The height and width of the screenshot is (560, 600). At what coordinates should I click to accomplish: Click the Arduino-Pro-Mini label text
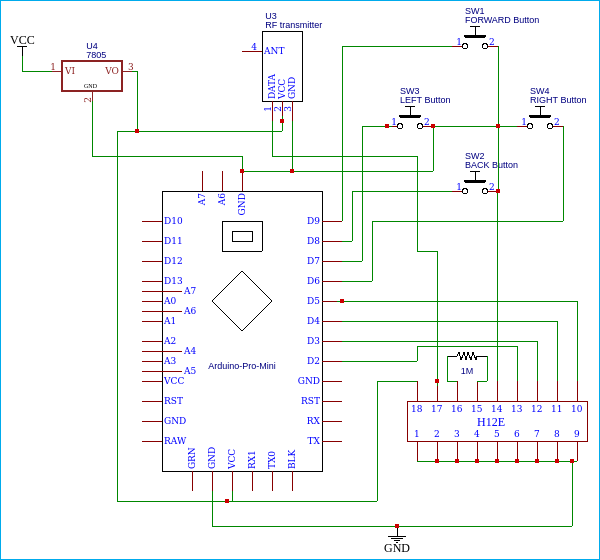pos(242,366)
